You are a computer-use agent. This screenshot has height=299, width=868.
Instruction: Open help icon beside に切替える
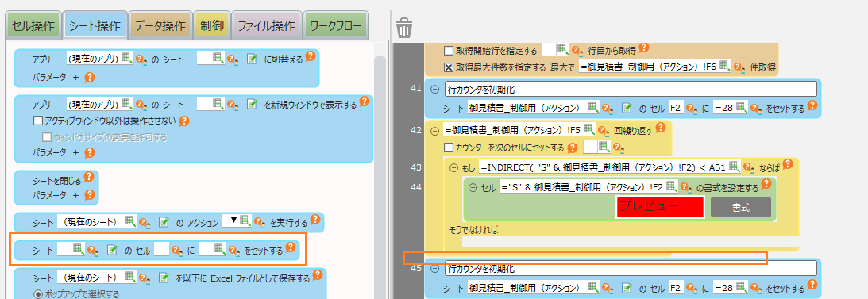coord(310,56)
